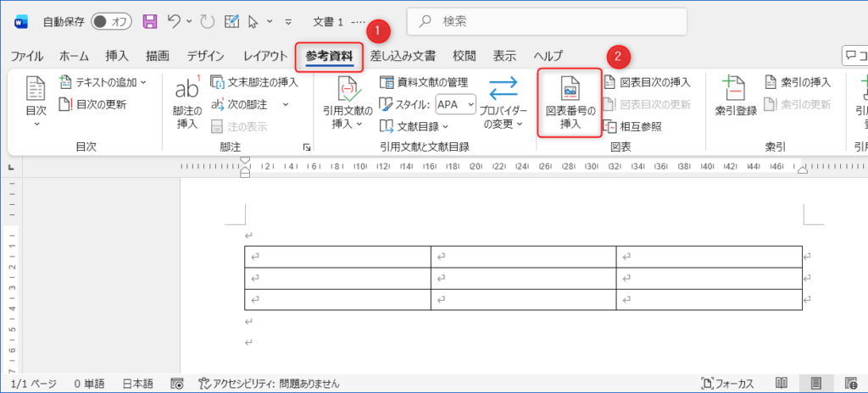Open the Insert (挿入) ribbon tab
868x393 pixels.
pos(117,57)
